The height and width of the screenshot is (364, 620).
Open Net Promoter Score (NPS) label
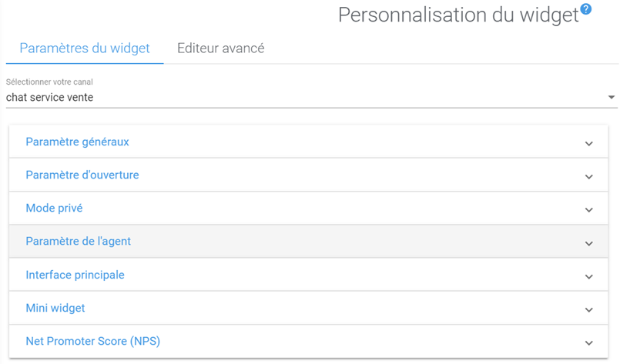pos(92,342)
